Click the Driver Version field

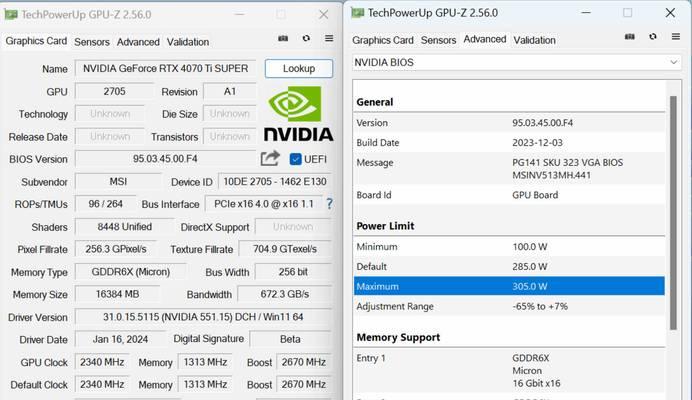tap(203, 317)
